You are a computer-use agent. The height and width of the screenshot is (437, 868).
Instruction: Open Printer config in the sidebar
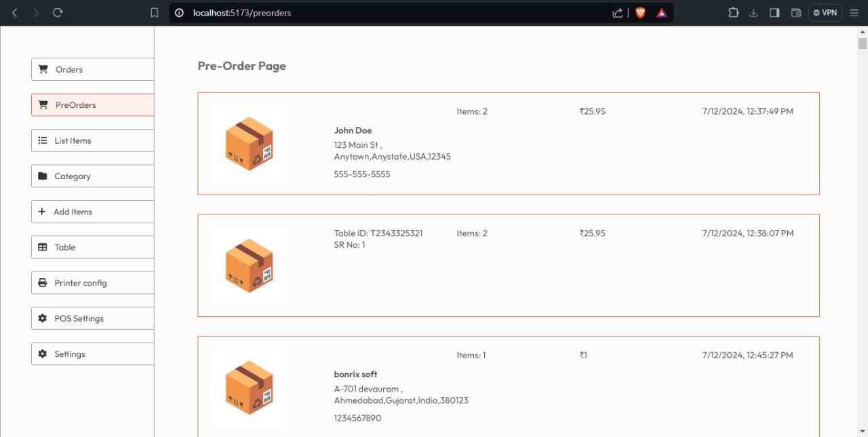93,283
